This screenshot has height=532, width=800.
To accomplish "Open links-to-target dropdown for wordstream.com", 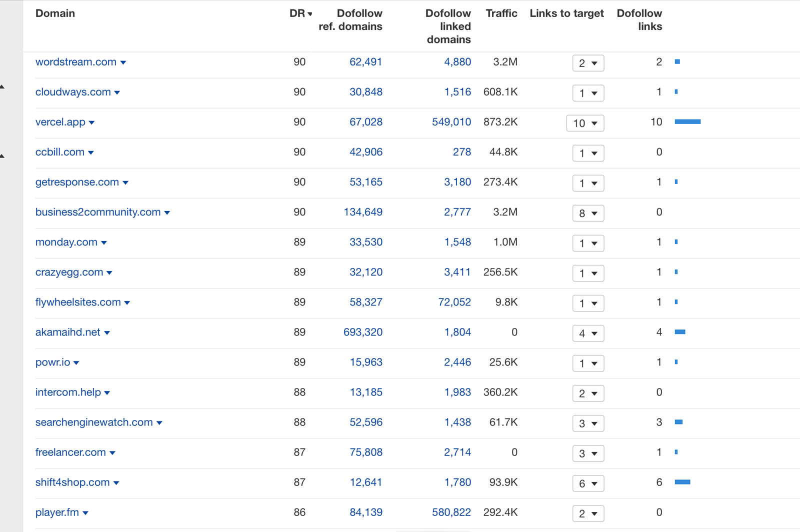I will tap(588, 63).
